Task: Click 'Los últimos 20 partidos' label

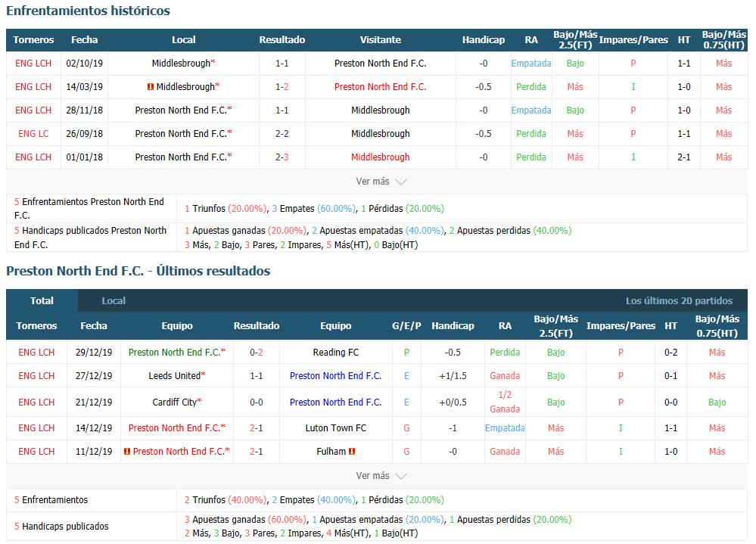Action: 679,300
